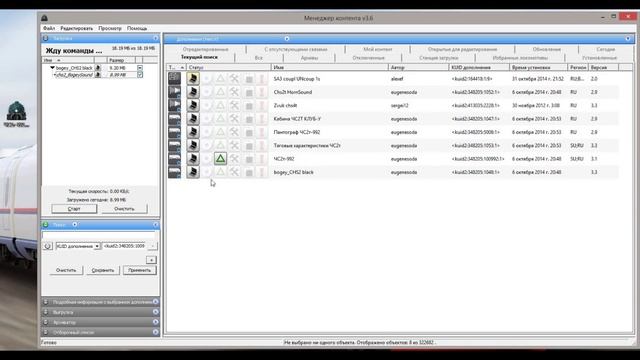
Task: Collapse the search panel via header arrow
Action: pyautogui.click(x=156, y=224)
